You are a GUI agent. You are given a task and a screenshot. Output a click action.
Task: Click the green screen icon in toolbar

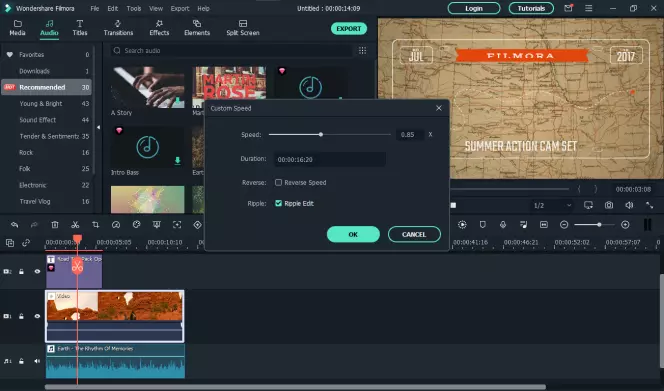tap(157, 225)
